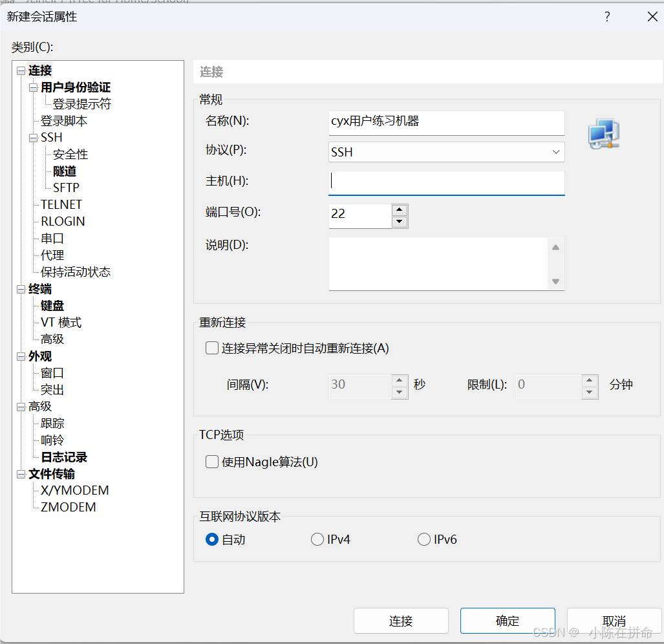Click the 说明 description text area
Image resolution: width=664 pixels, height=644 pixels.
tap(438, 264)
